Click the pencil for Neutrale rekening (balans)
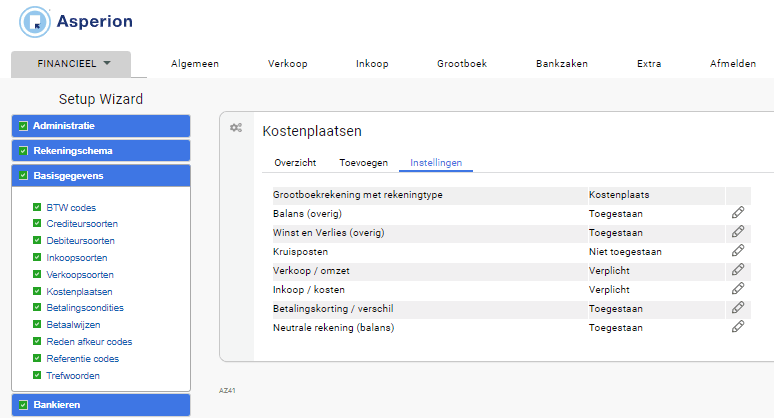This screenshot has height=418, width=774. pos(738,327)
